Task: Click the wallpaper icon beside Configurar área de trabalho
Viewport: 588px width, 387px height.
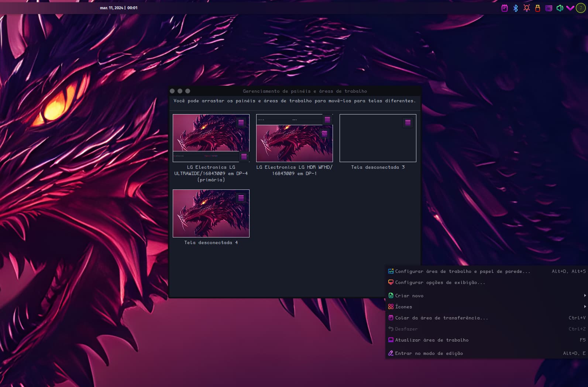Action: 391,271
